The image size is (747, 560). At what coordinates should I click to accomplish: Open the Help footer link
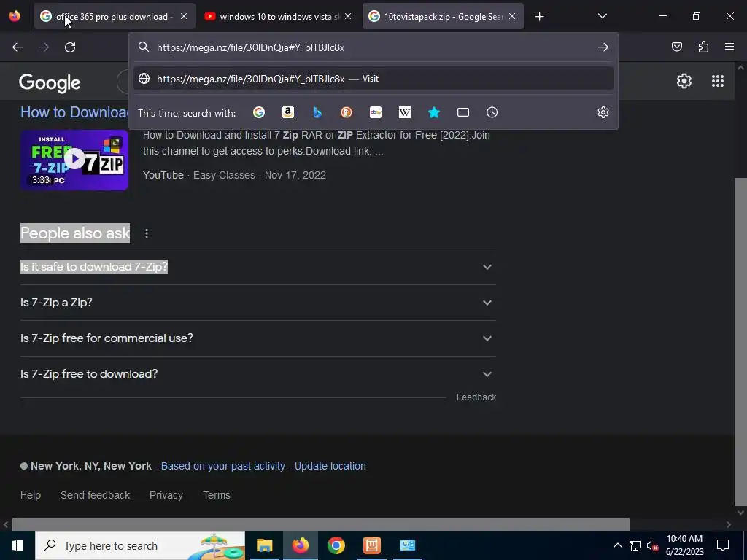[x=31, y=495]
